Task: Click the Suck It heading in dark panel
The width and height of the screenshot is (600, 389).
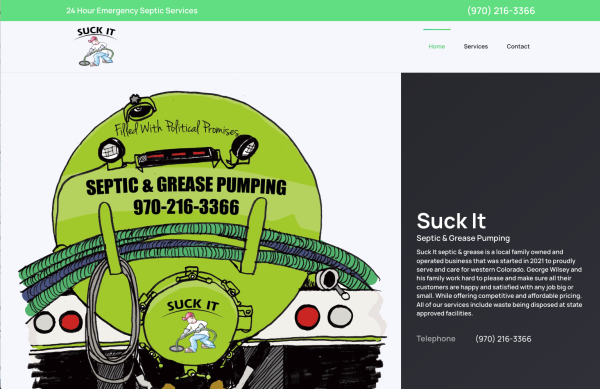Action: (x=451, y=221)
